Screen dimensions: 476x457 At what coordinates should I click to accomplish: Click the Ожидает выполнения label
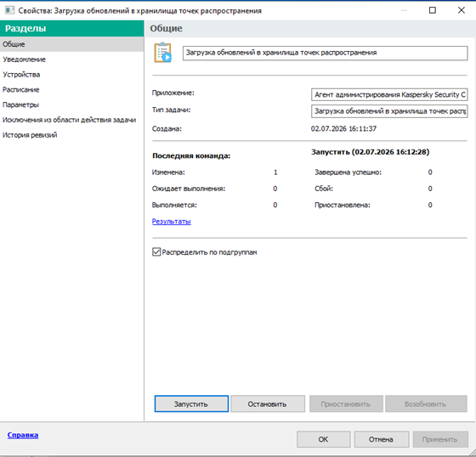point(189,189)
